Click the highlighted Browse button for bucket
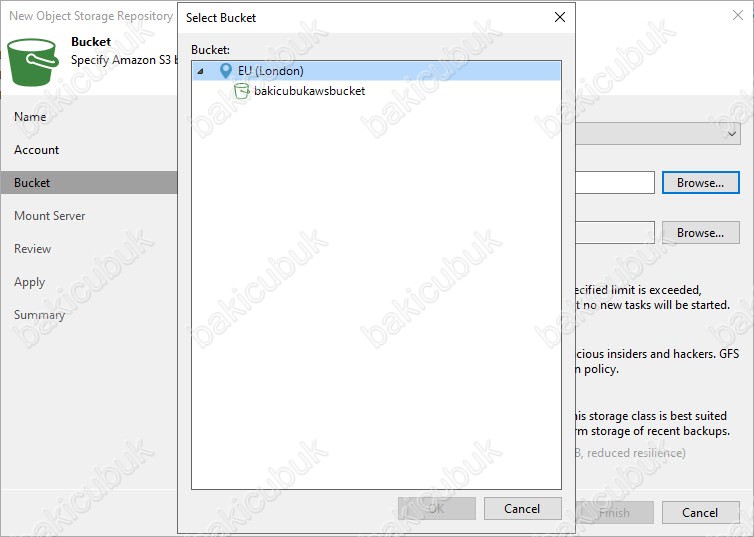The height and width of the screenshot is (537, 754). [701, 183]
